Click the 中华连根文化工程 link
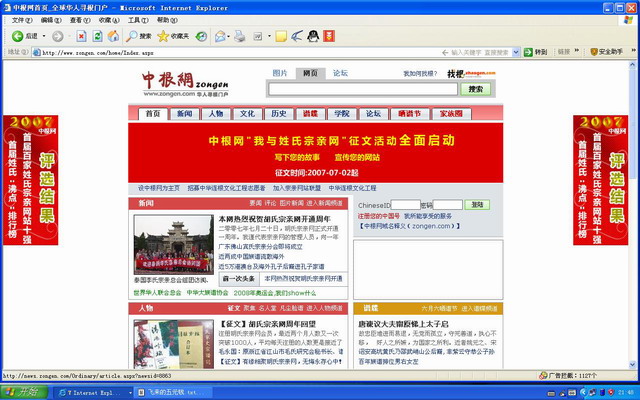 [x=352, y=188]
